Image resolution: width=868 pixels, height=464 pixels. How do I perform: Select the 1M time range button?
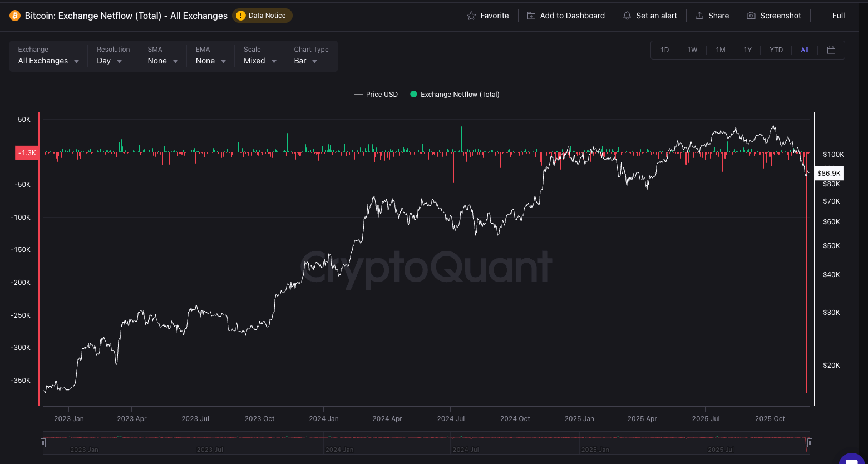[x=721, y=50]
